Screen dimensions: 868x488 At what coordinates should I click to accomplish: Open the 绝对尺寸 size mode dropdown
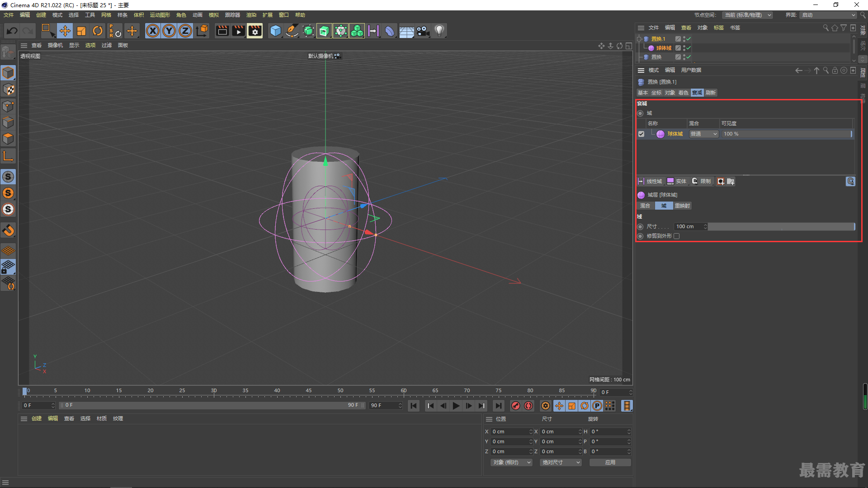pos(561,463)
